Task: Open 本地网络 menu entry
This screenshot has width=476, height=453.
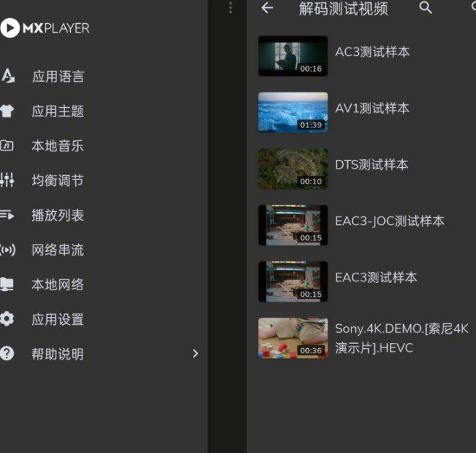Action: [58, 284]
